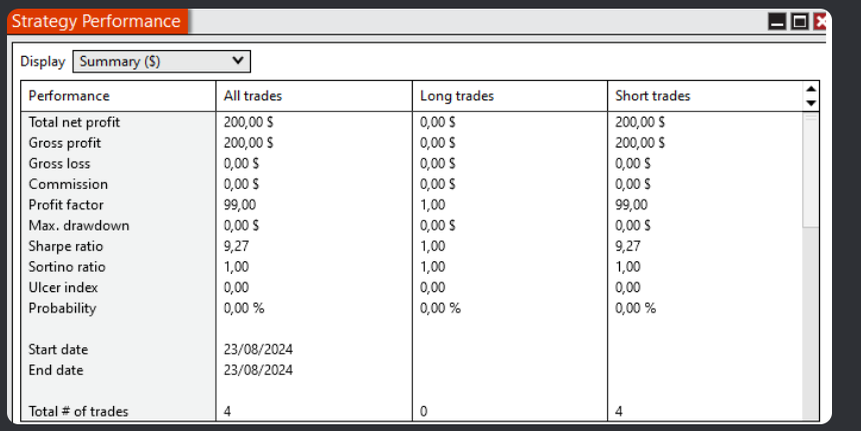
Task: Select the Profit factor row label
Action: coord(66,205)
